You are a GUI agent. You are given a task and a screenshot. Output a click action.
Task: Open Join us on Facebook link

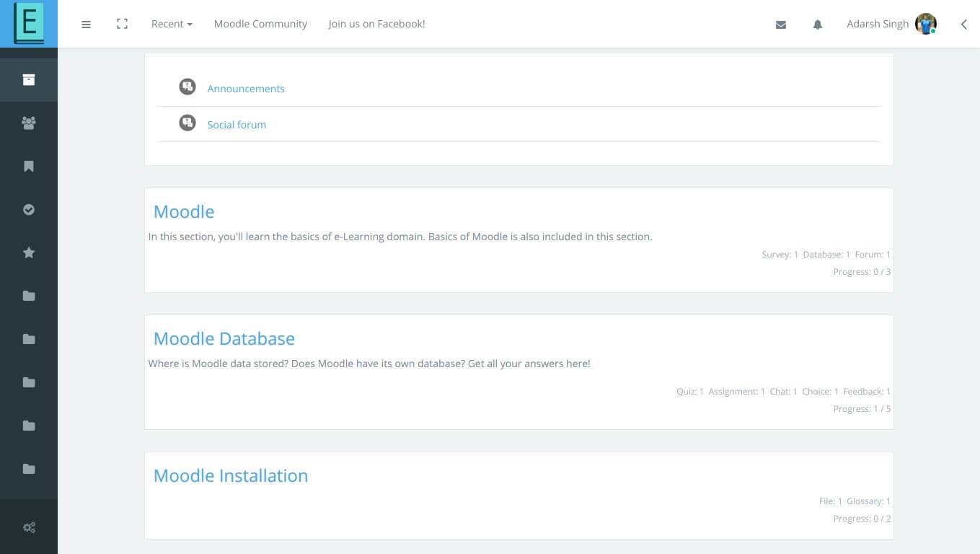(376, 24)
